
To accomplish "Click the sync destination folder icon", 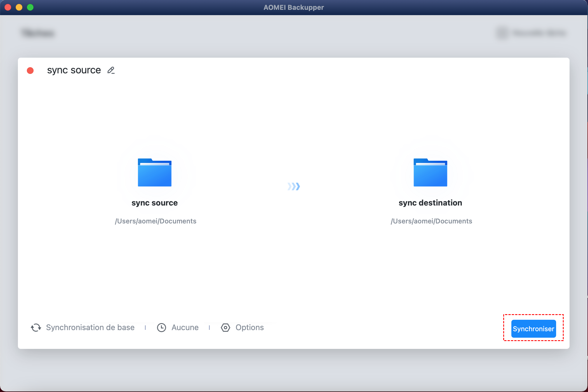I will (430, 172).
